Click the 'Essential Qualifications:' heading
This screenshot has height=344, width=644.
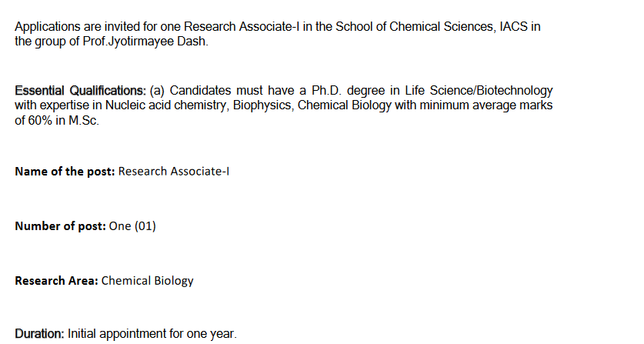pyautogui.click(x=80, y=90)
